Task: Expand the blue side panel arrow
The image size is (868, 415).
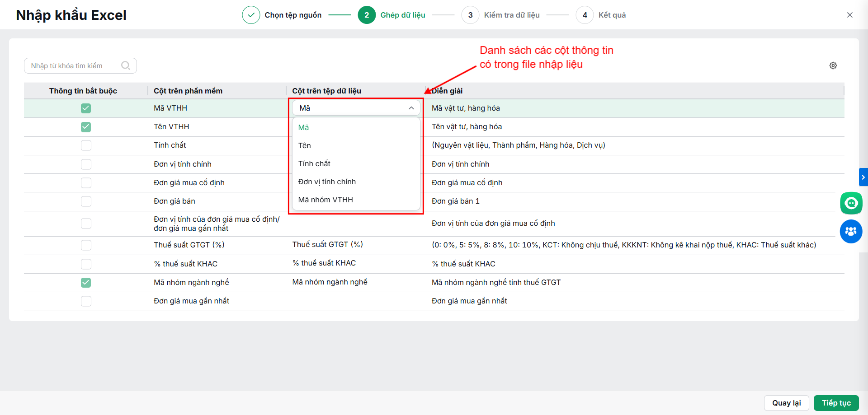Action: 863,177
